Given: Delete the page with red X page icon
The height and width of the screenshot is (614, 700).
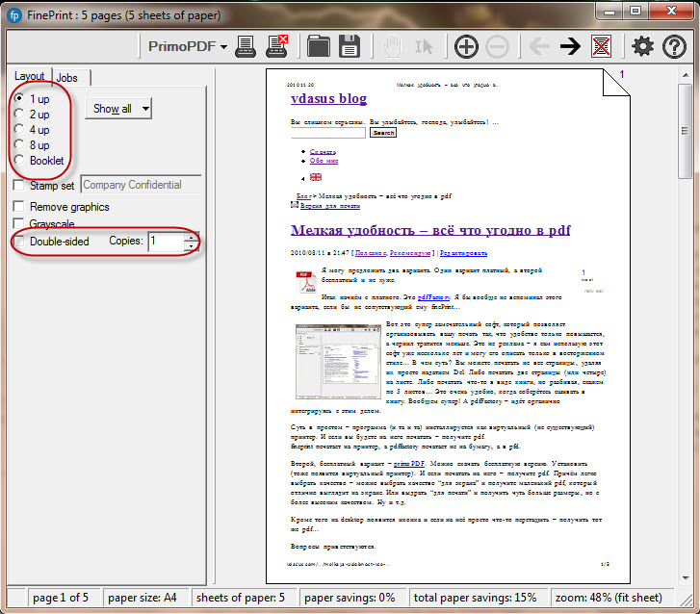Looking at the screenshot, I should point(602,45).
